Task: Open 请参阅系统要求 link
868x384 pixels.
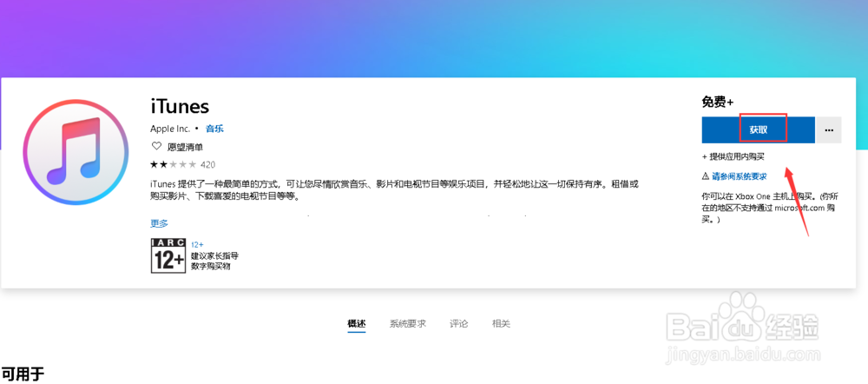Action: 739,176
